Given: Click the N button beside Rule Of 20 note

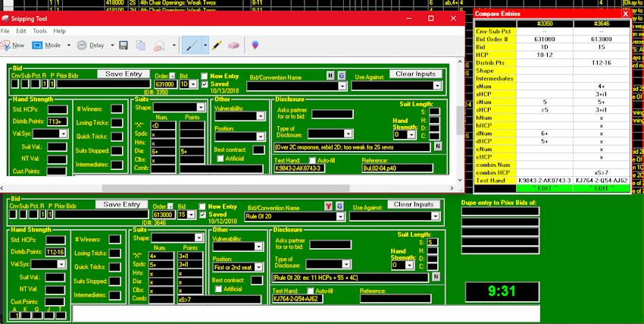Looking at the screenshot, I should pyautogui.click(x=436, y=277).
